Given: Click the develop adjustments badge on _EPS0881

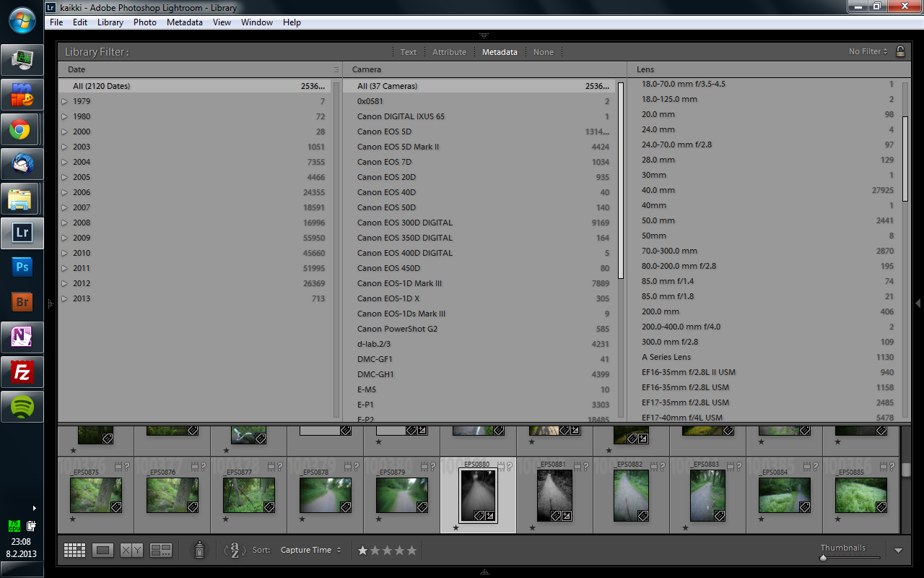Looking at the screenshot, I should point(566,516).
